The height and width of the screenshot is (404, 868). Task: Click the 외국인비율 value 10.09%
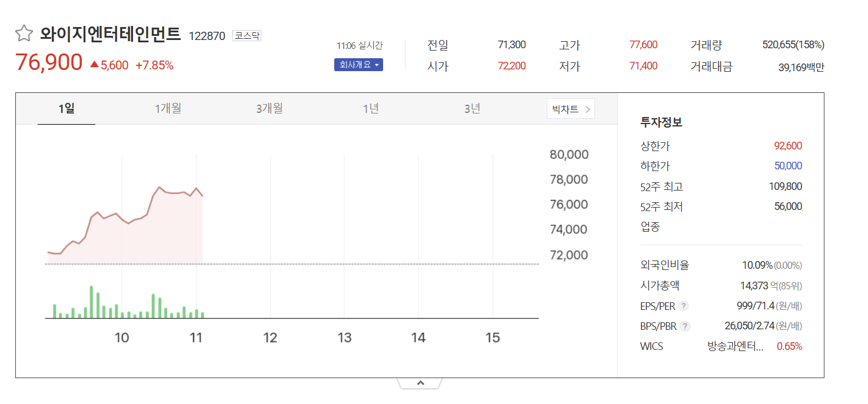tap(757, 265)
